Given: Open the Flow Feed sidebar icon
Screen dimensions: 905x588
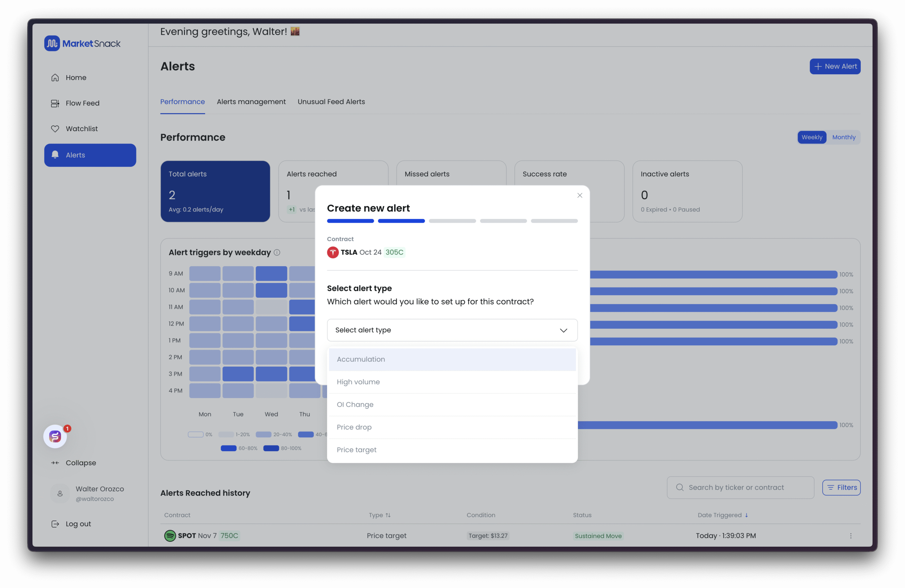Looking at the screenshot, I should [x=55, y=104].
